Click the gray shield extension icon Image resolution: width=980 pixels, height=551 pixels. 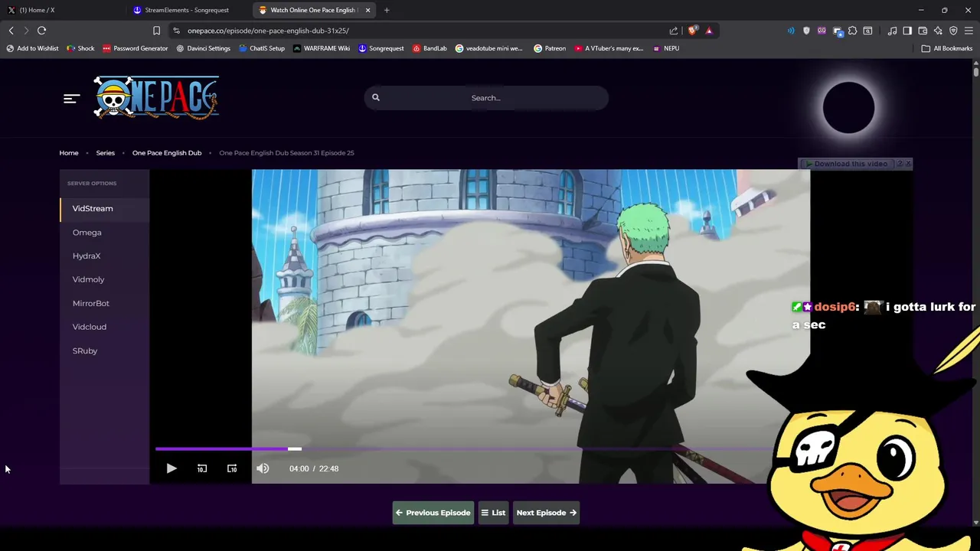(x=806, y=31)
